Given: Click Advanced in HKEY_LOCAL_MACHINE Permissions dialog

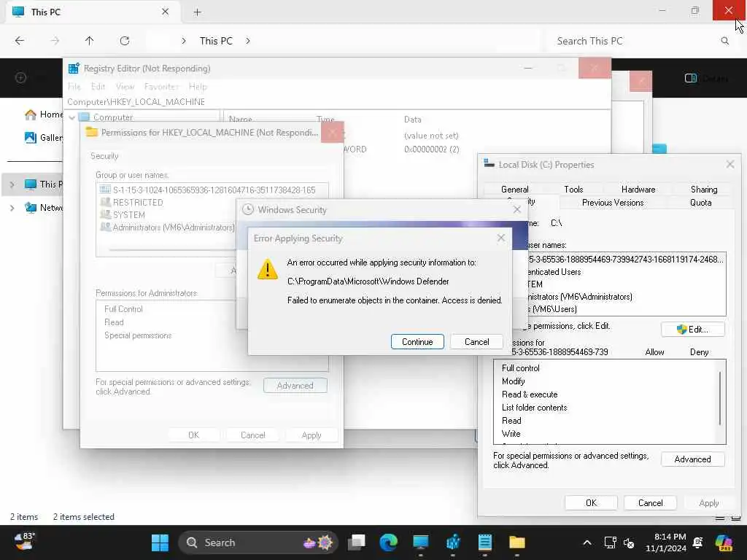Looking at the screenshot, I should tap(295, 385).
